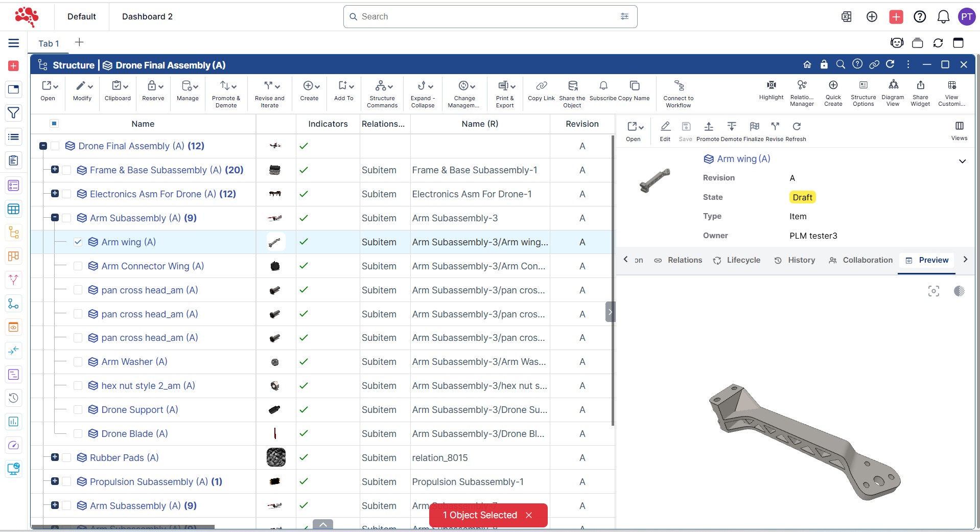The width and height of the screenshot is (980, 532).
Task: Check the Drone Blade (A) checkbox
Action: (78, 434)
